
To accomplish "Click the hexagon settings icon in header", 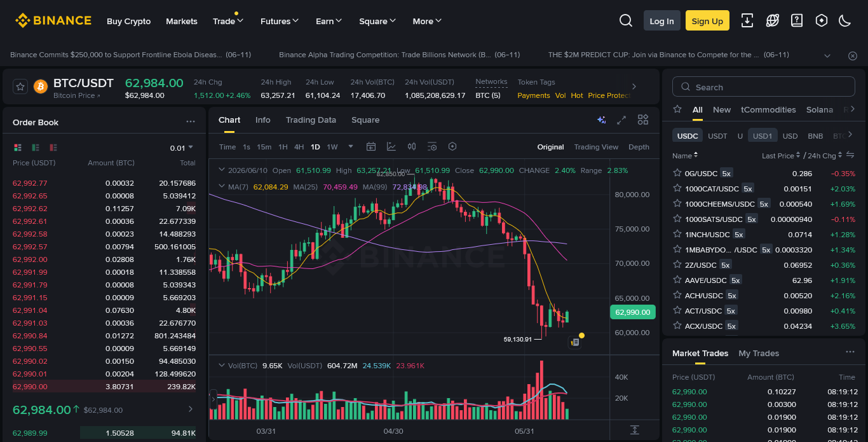I will (x=822, y=20).
